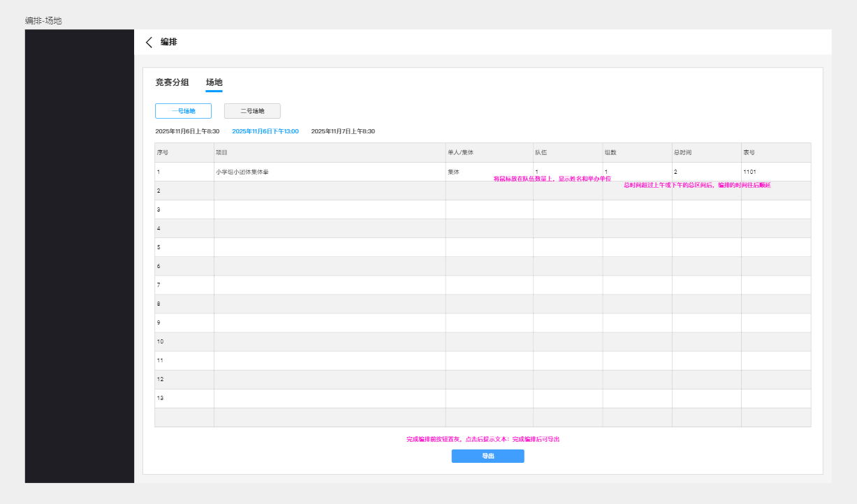Select the 单人/集体 column header

pyautogui.click(x=461, y=152)
